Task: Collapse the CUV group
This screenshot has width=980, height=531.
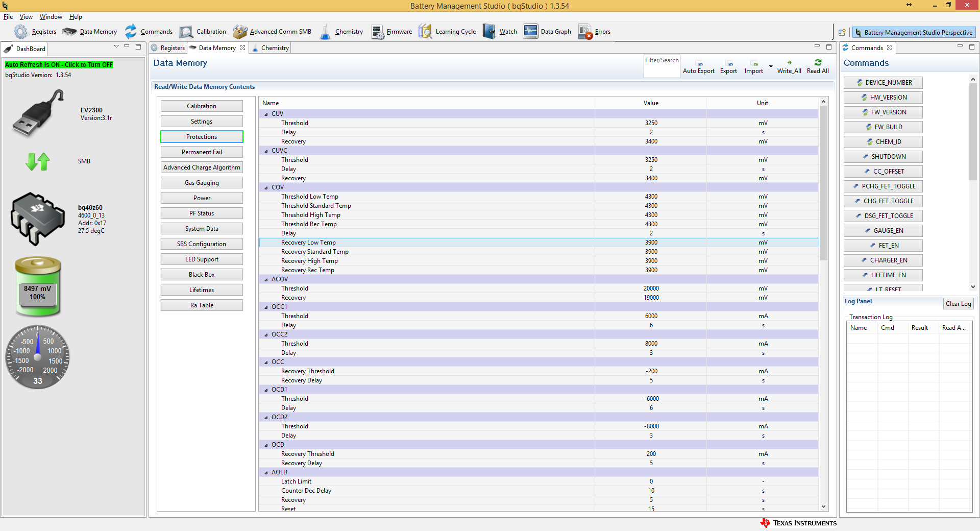Action: [266, 114]
